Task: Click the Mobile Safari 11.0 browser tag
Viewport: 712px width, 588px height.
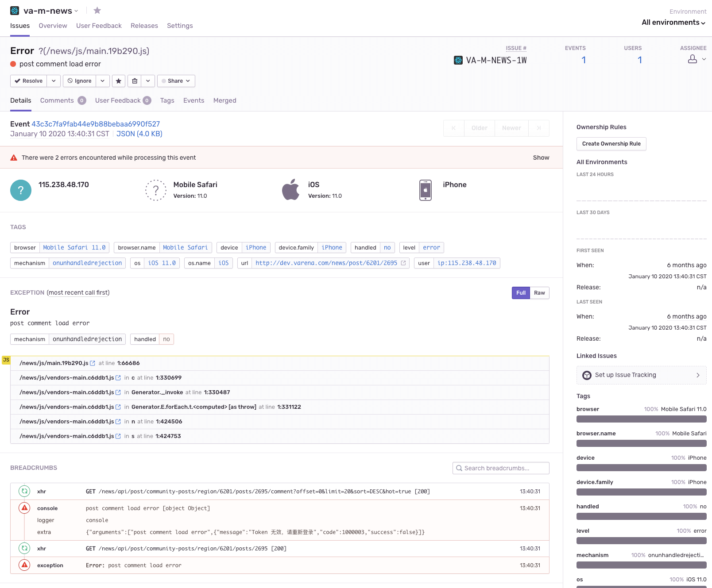Action: (x=74, y=247)
